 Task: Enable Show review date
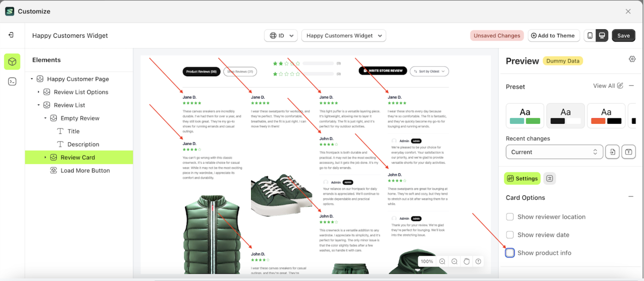click(x=510, y=235)
